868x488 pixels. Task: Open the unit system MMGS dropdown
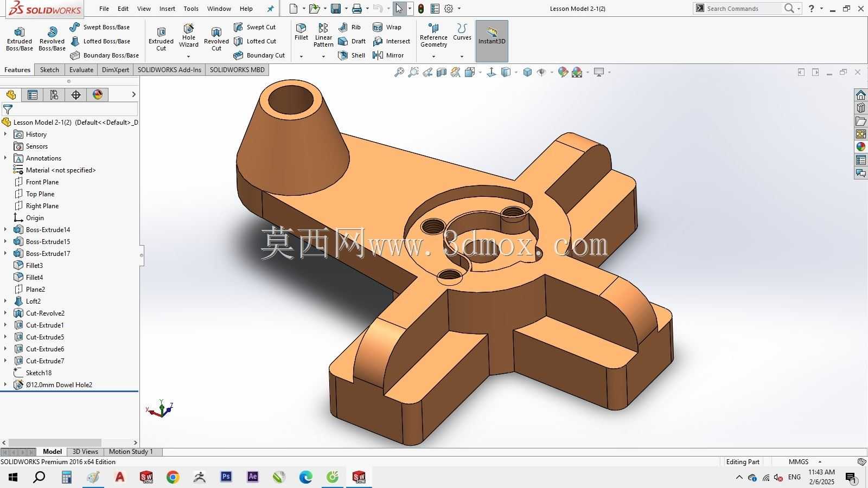pos(820,462)
